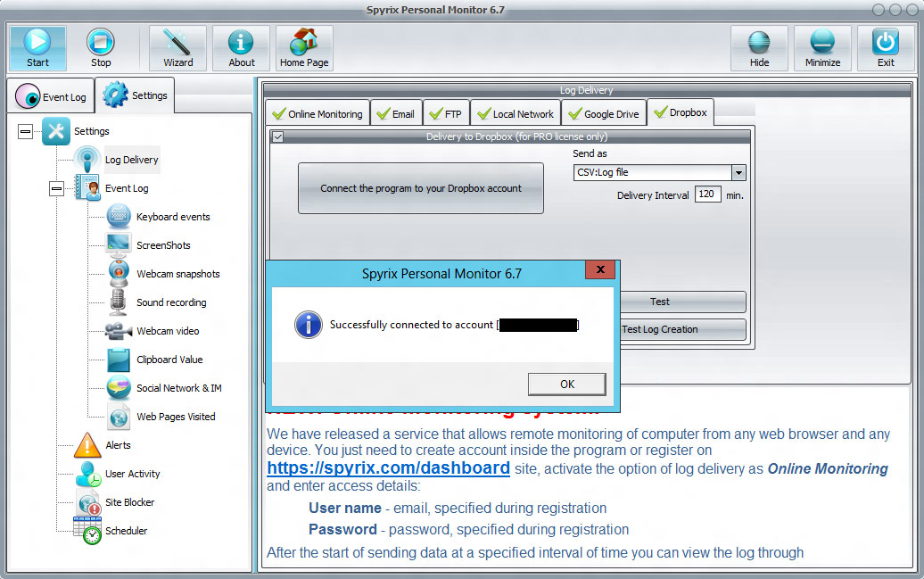Click the Webcam video camcorder icon
The image size is (924, 579).
point(119,331)
